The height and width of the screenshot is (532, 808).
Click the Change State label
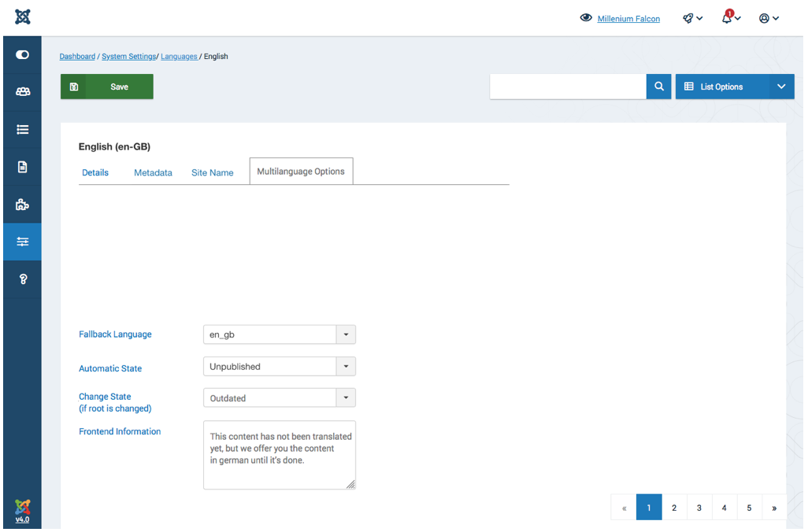tap(115, 402)
